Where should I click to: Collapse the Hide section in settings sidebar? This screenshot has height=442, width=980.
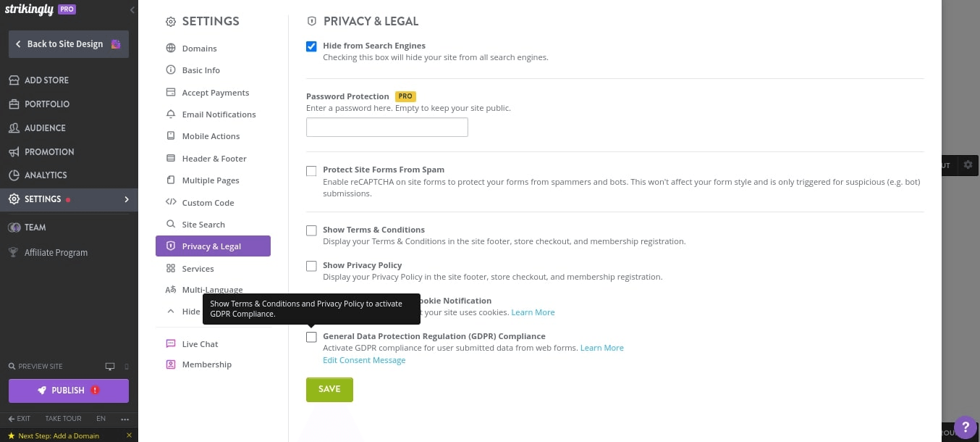coord(171,311)
